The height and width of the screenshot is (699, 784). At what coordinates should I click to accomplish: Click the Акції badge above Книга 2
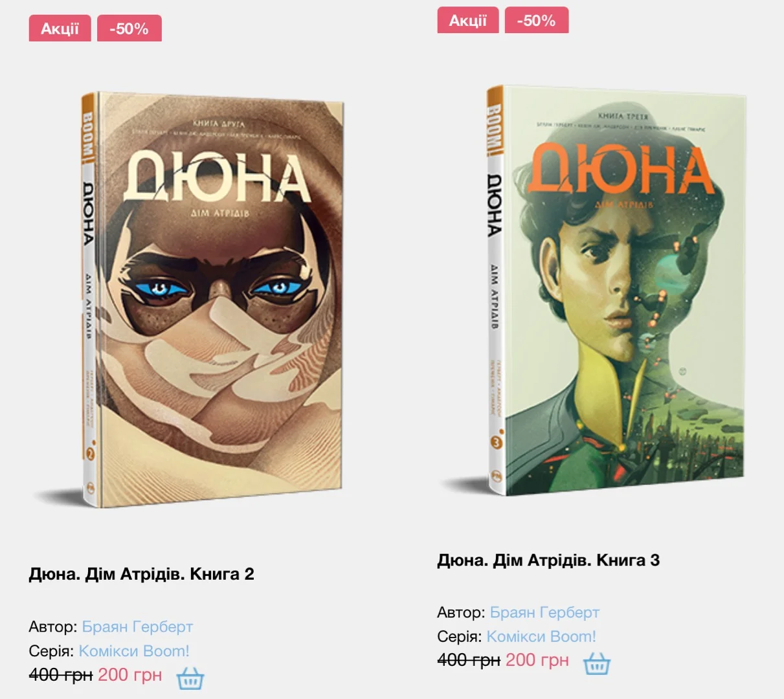tap(60, 28)
